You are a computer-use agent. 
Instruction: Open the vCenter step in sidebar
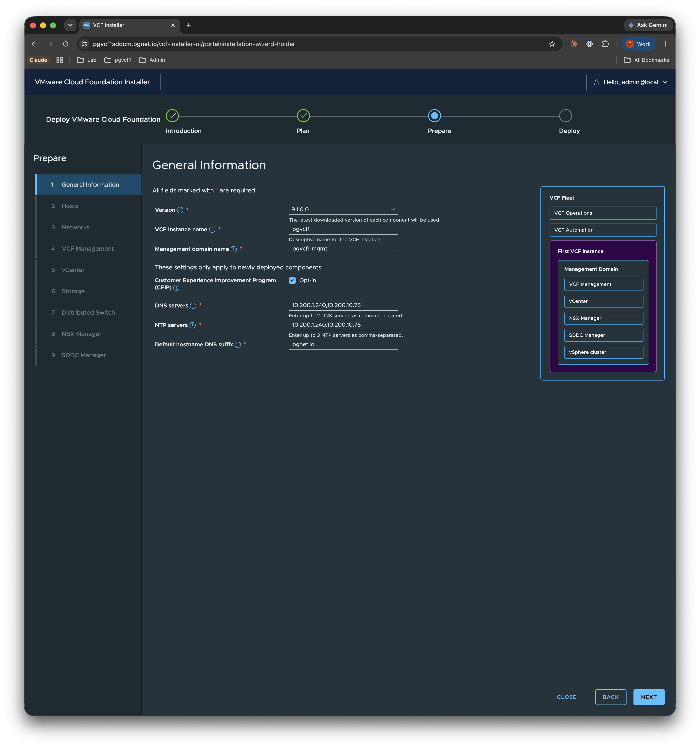[88, 270]
